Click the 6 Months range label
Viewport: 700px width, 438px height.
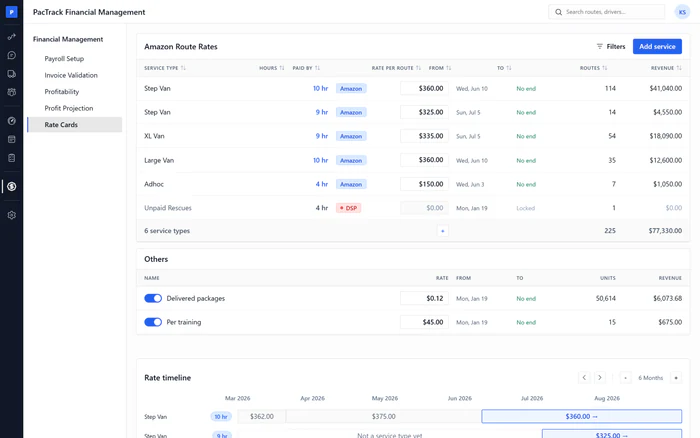[650, 378]
